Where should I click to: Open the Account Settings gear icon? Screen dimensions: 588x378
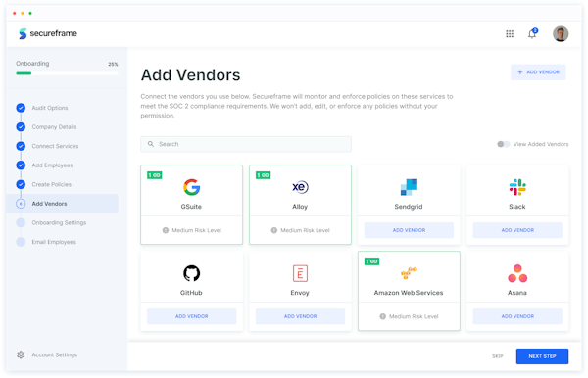pyautogui.click(x=21, y=354)
